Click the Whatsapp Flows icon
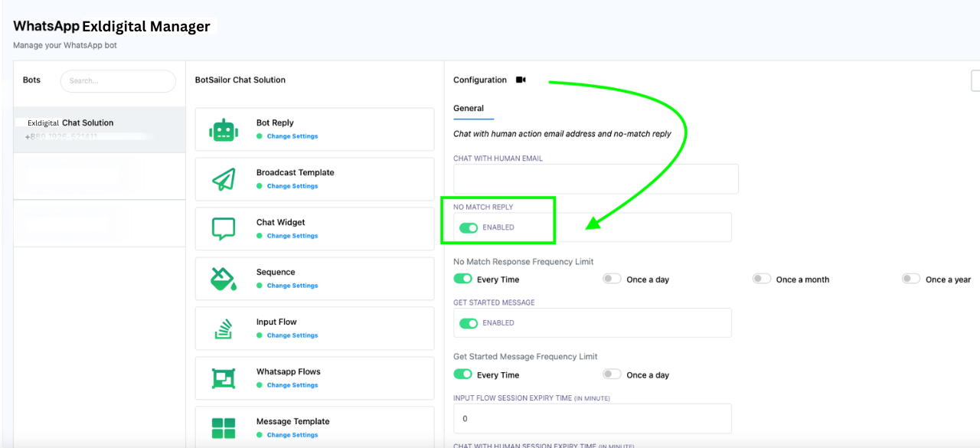Screen dimensions: 980x448 coord(224,378)
